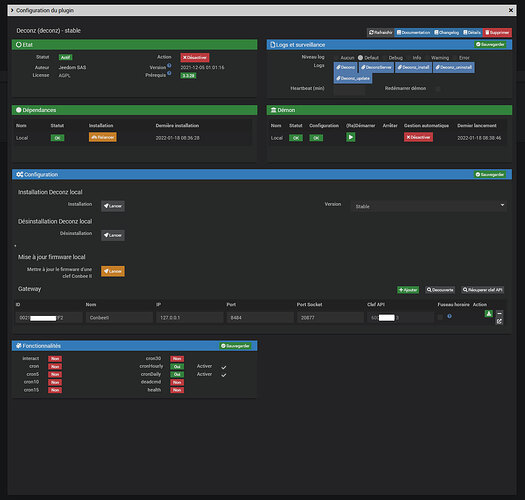525x500 pixels.
Task: Close the Configuration du plugin dialog
Action: [511, 10]
